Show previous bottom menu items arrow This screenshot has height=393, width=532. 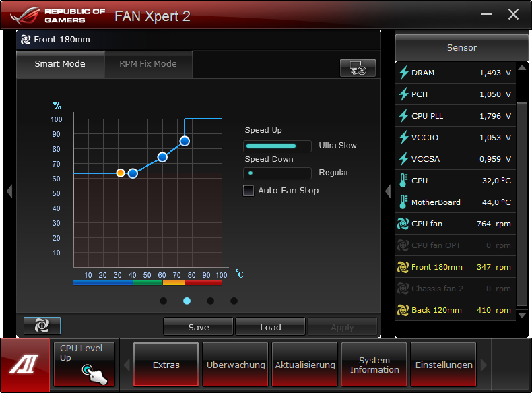127,365
